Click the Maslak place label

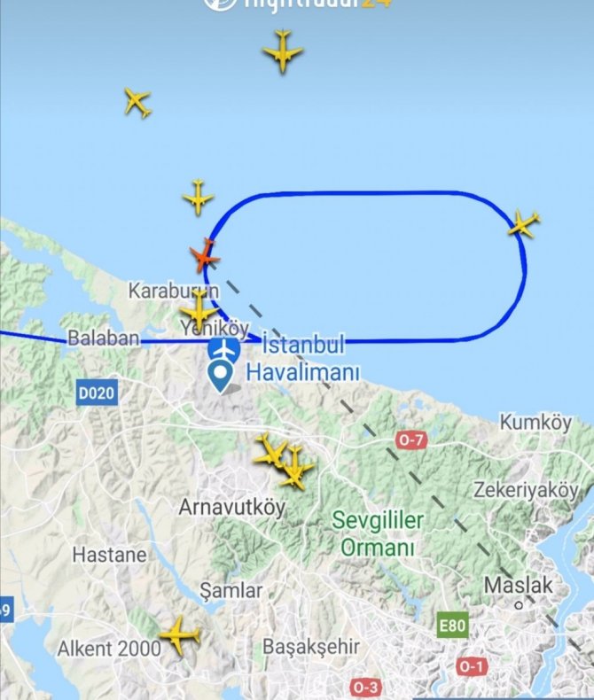click(x=519, y=586)
